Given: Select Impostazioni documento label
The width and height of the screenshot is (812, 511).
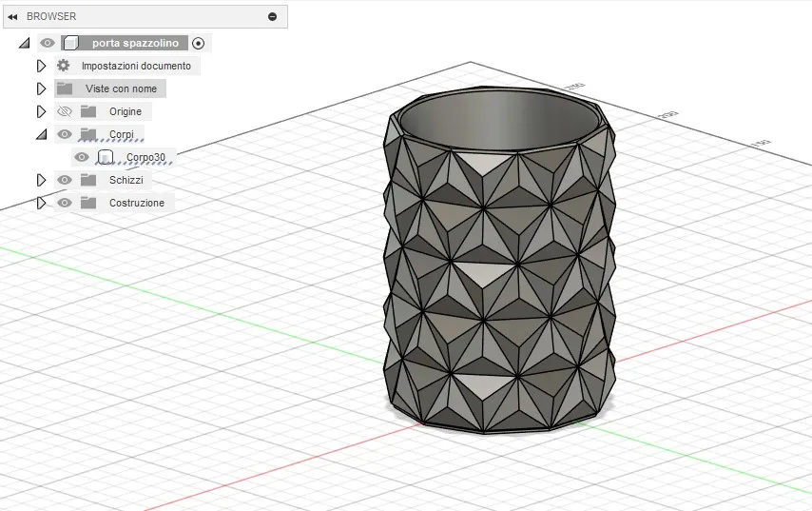Looking at the screenshot, I should (136, 66).
